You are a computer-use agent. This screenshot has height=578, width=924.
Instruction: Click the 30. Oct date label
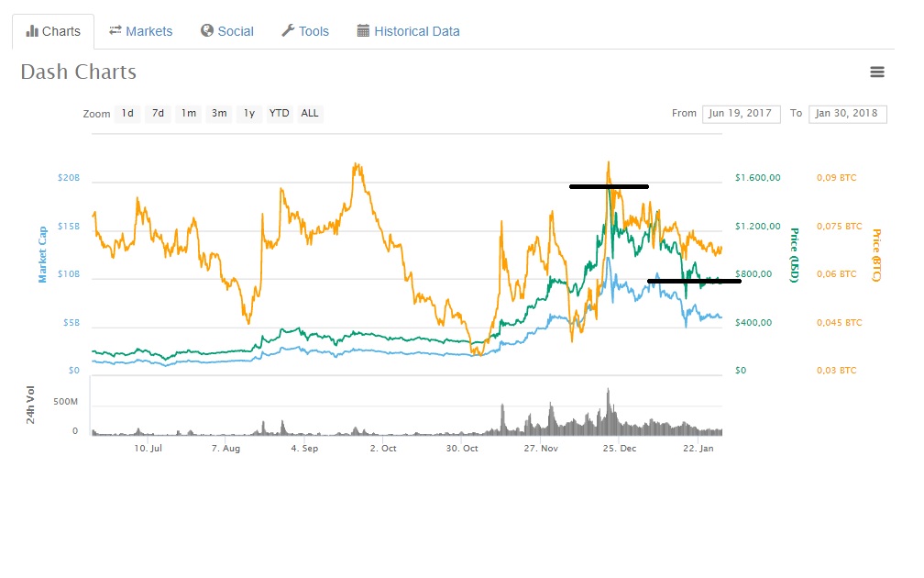click(462, 449)
